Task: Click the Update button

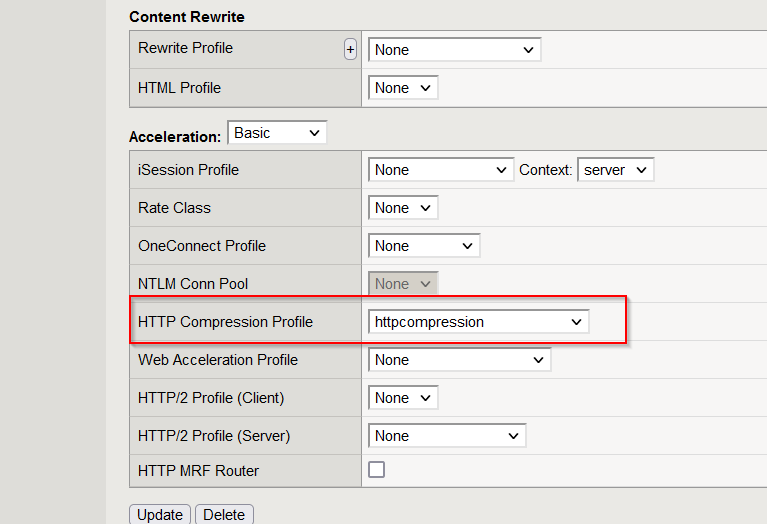Action: click(x=160, y=514)
